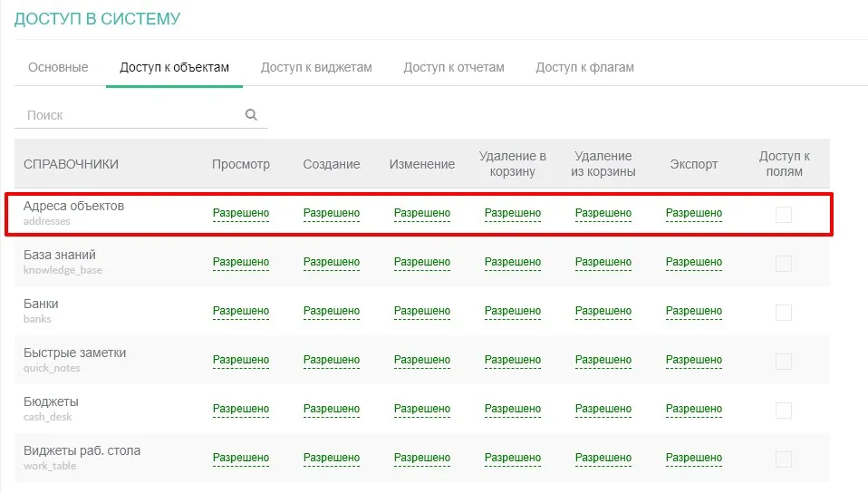Viewport: 868px width, 493px height.
Task: Change Удаление из корзины for Виджеты раб. стола
Action: pyautogui.click(x=603, y=459)
